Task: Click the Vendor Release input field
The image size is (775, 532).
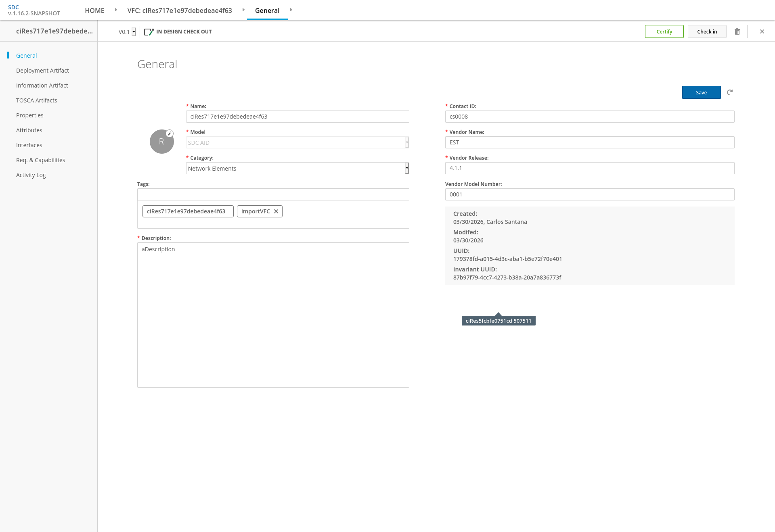Action: [x=589, y=168]
